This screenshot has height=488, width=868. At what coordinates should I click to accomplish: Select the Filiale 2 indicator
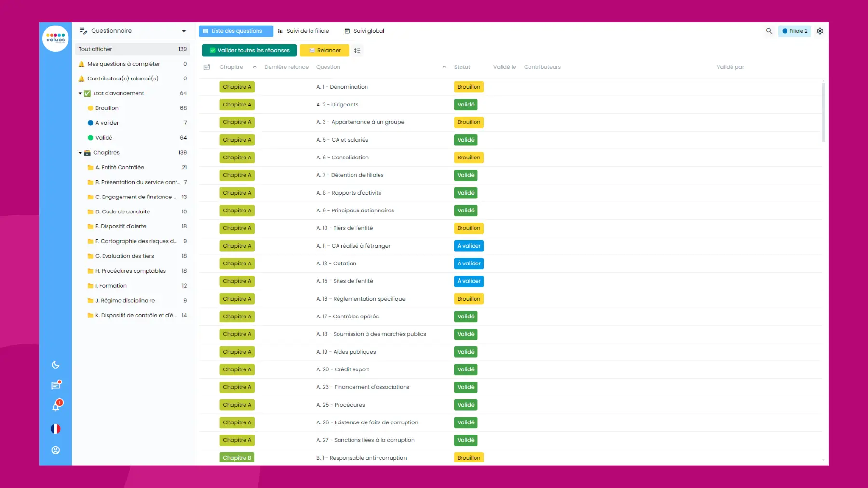point(794,30)
